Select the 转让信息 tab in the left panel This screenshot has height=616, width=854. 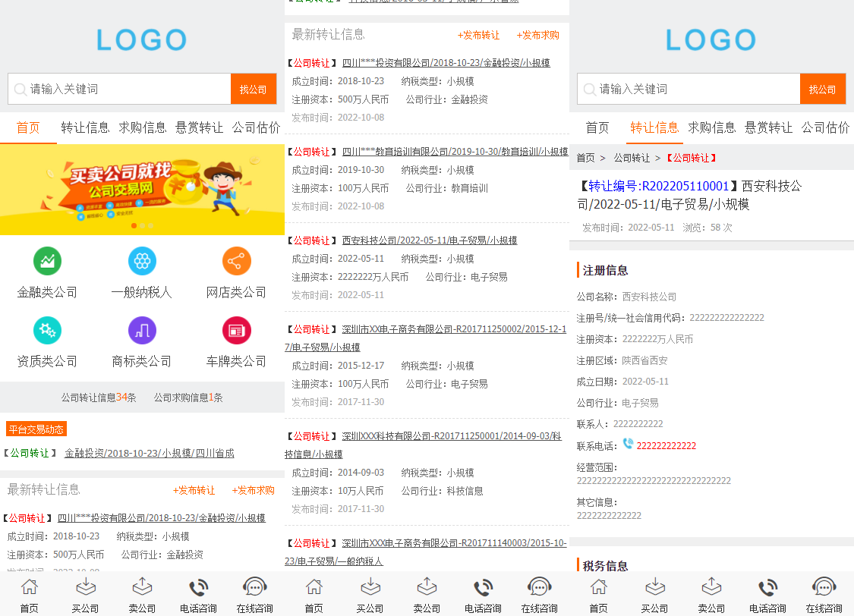(86, 128)
